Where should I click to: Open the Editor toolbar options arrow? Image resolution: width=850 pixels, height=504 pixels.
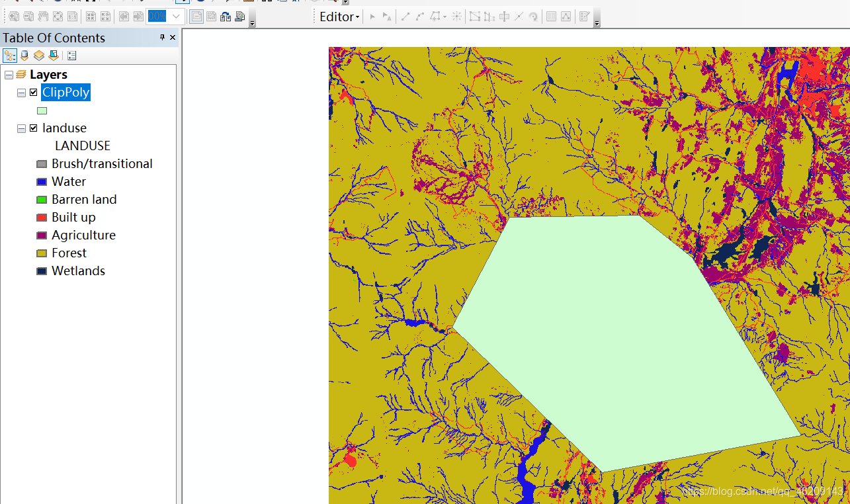597,23
